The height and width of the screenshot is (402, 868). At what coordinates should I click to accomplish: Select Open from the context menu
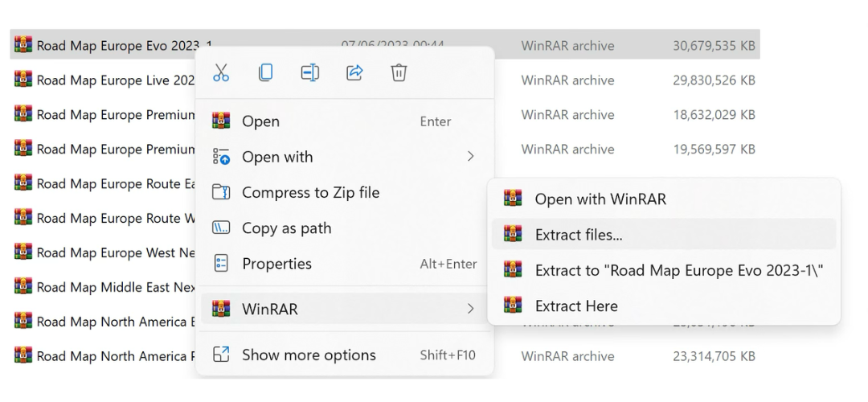[x=261, y=121]
